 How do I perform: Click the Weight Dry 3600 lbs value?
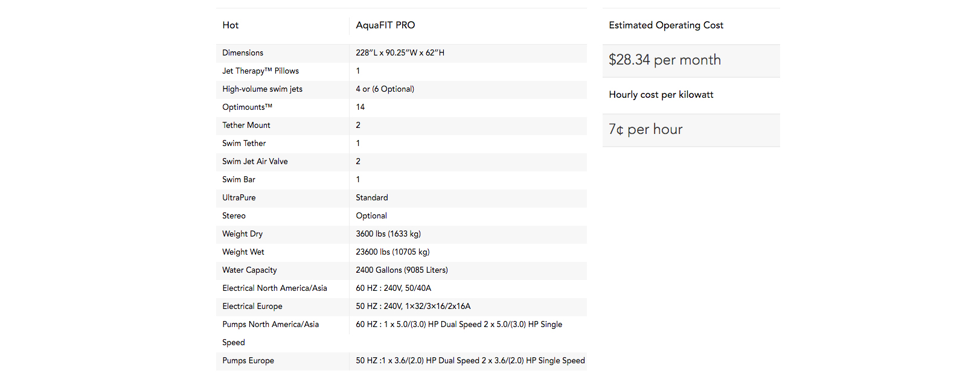[388, 234]
